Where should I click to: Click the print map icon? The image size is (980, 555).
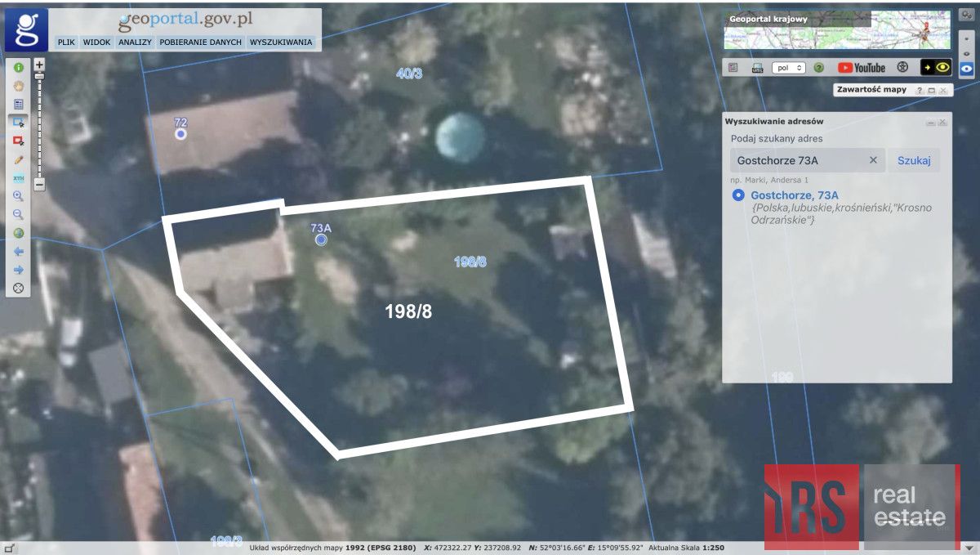pyautogui.click(x=757, y=68)
